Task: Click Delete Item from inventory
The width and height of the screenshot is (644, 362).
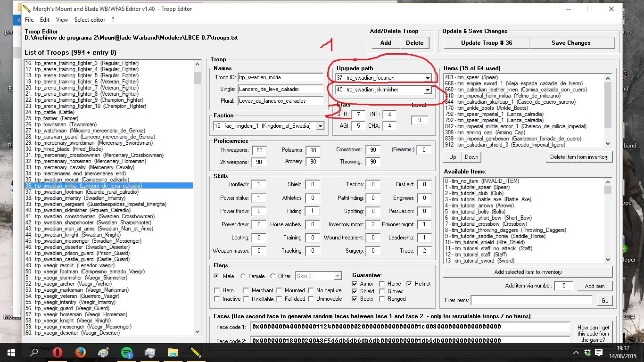Action: 579,157
